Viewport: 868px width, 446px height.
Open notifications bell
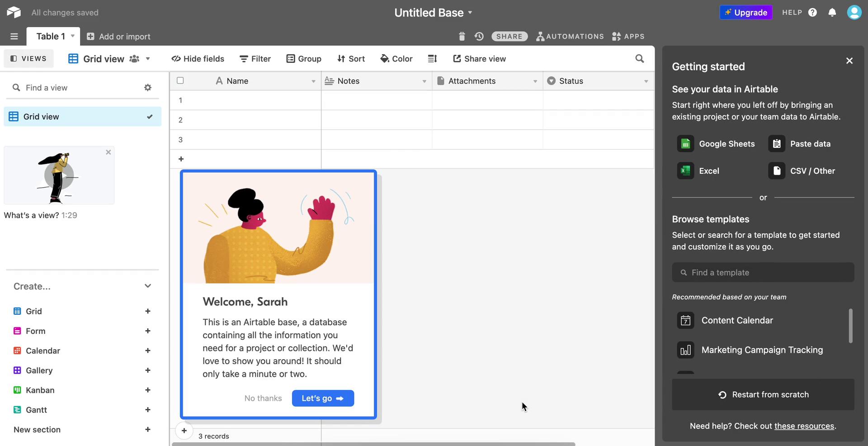coord(832,12)
